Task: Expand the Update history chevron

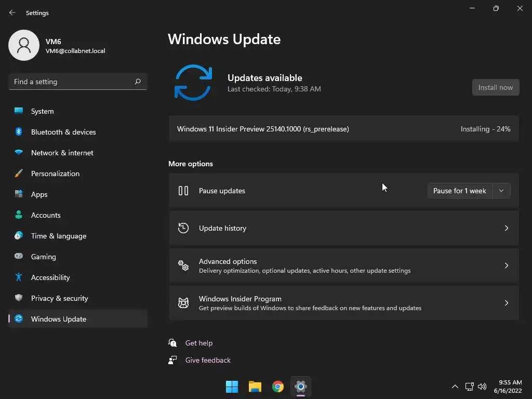Action: point(506,228)
